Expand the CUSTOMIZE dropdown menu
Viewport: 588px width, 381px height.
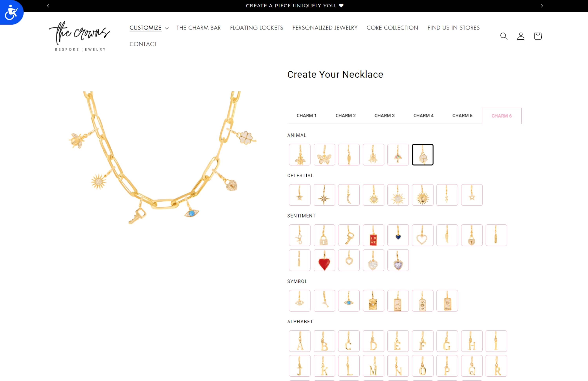point(149,28)
